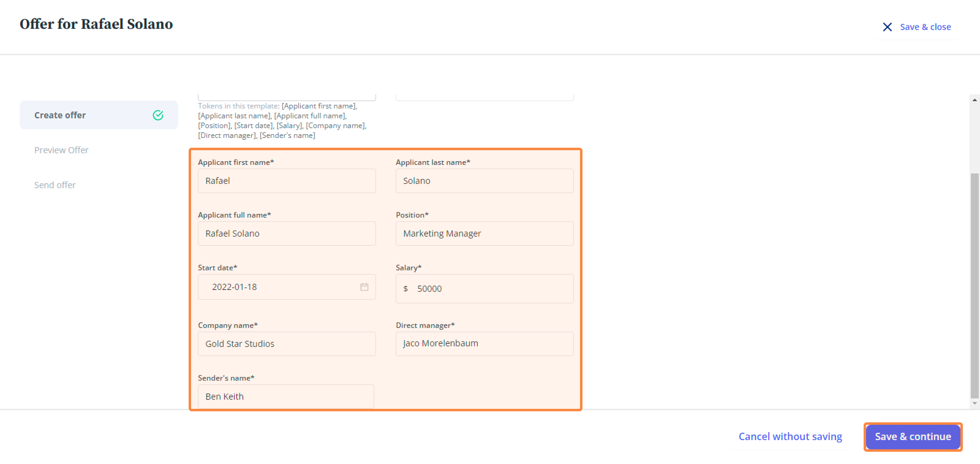Click the Applicant full name field
The height and width of the screenshot is (464, 980).
(x=287, y=233)
